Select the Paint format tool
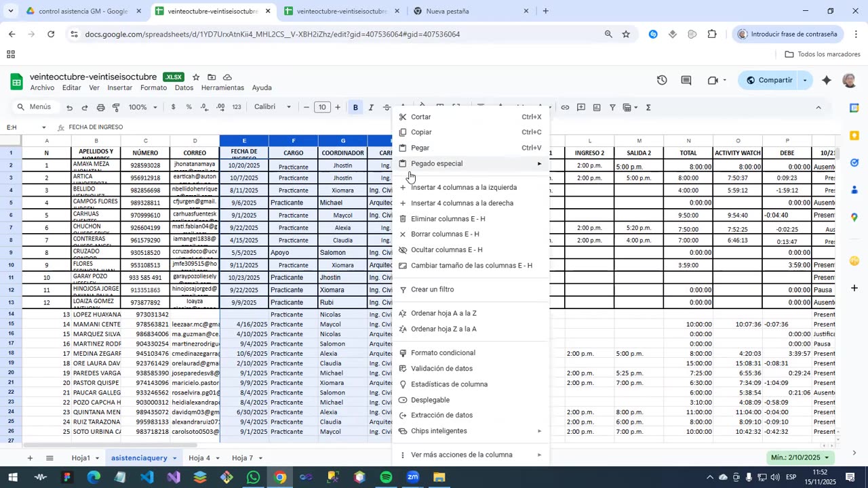868x488 pixels. [116, 107]
